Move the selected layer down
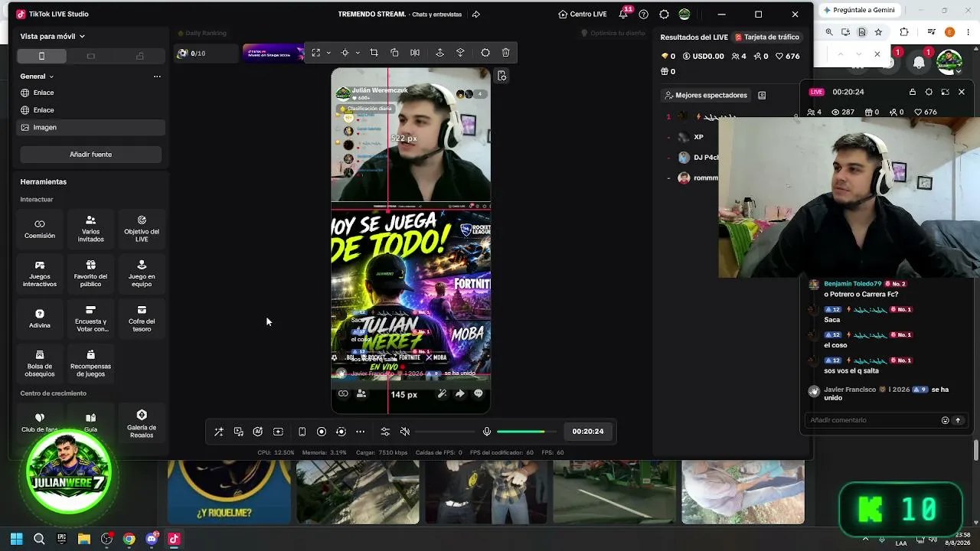The image size is (980, 551). (x=460, y=53)
